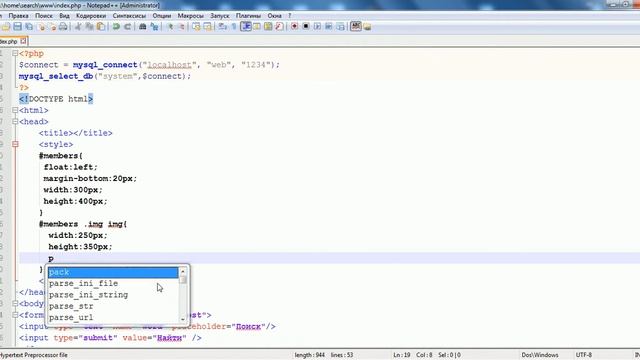Image resolution: width=640 pixels, height=360 pixels.
Task: Click the Zoom Out toolbar icon
Action: pyautogui.click(x=182, y=27)
